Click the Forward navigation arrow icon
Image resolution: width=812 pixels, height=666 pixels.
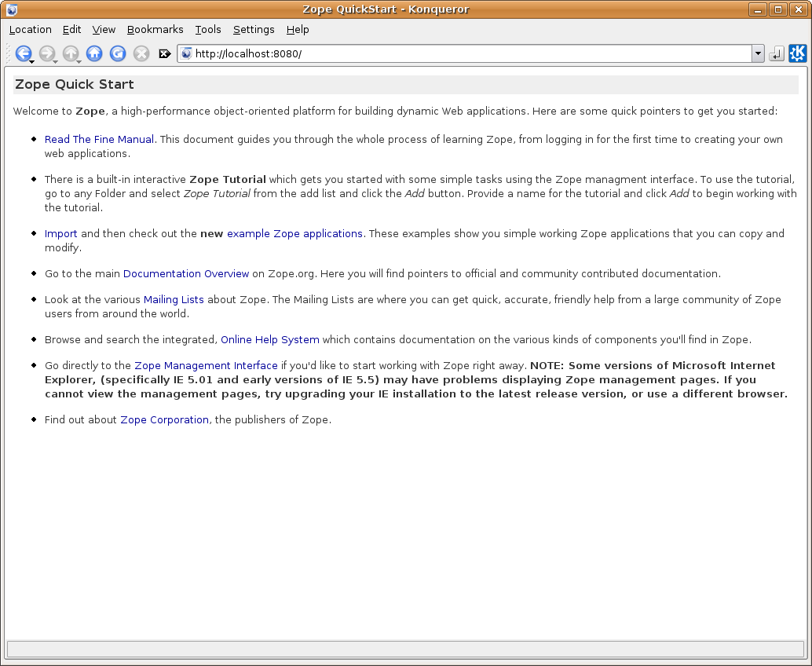pos(46,53)
